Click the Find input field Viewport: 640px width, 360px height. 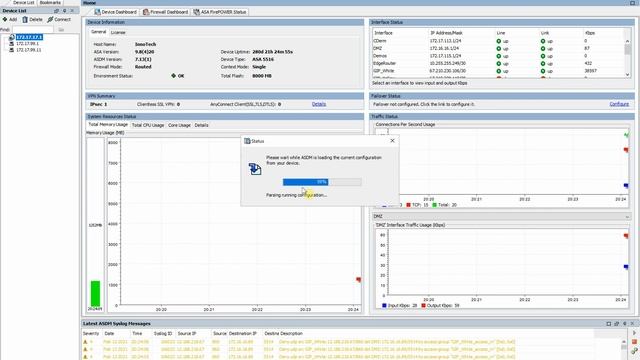[x=33, y=29]
